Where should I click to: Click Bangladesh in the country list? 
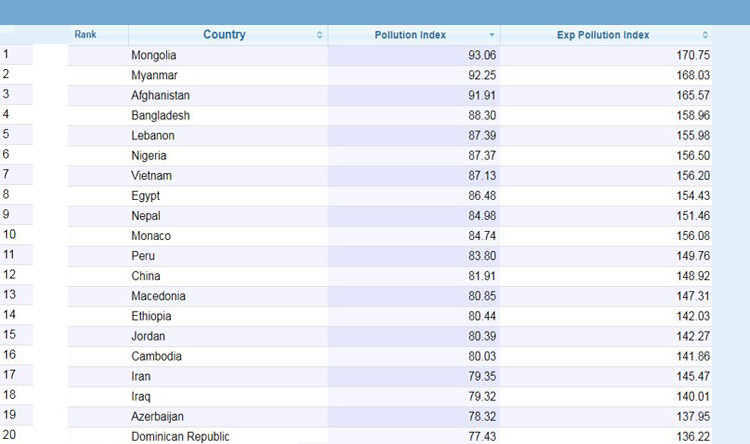pyautogui.click(x=160, y=115)
